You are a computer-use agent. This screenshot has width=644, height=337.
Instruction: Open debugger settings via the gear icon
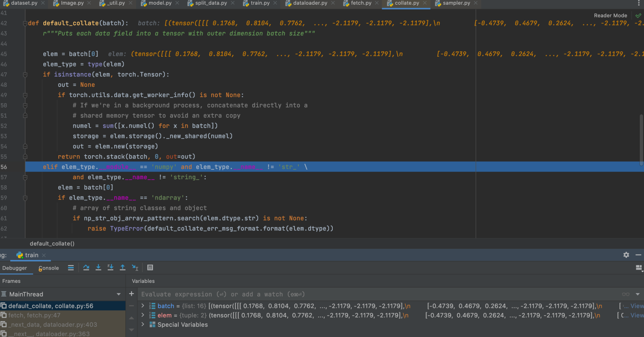tap(626, 255)
